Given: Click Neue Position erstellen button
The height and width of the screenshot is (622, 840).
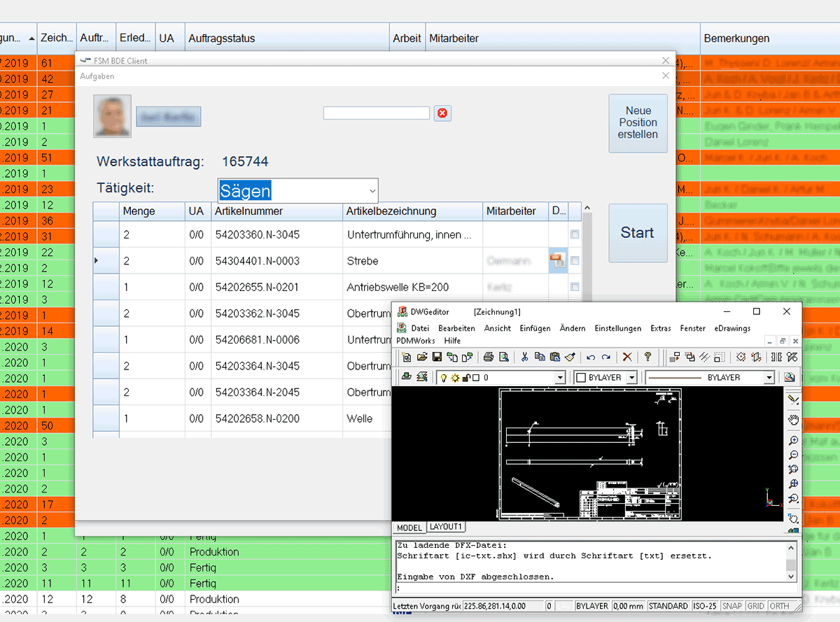Looking at the screenshot, I should click(x=638, y=123).
